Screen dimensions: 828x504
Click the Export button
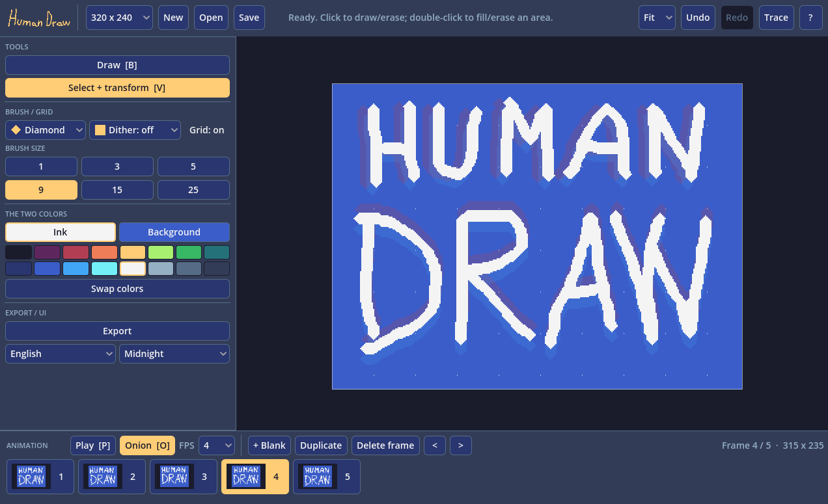(x=117, y=331)
